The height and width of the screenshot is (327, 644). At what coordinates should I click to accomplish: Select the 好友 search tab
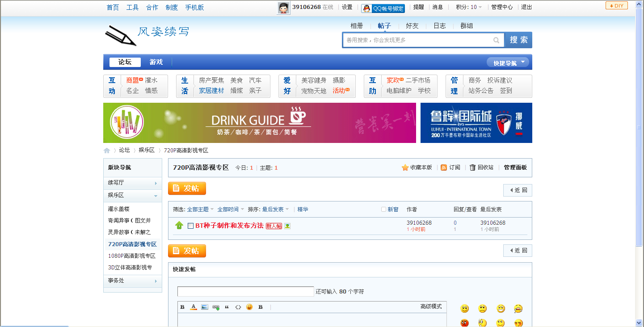tap(412, 26)
